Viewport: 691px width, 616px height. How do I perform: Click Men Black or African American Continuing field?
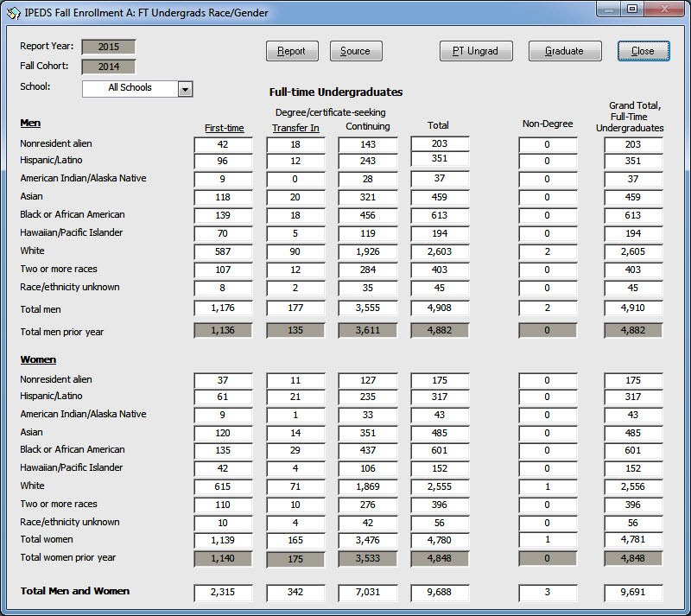368,215
